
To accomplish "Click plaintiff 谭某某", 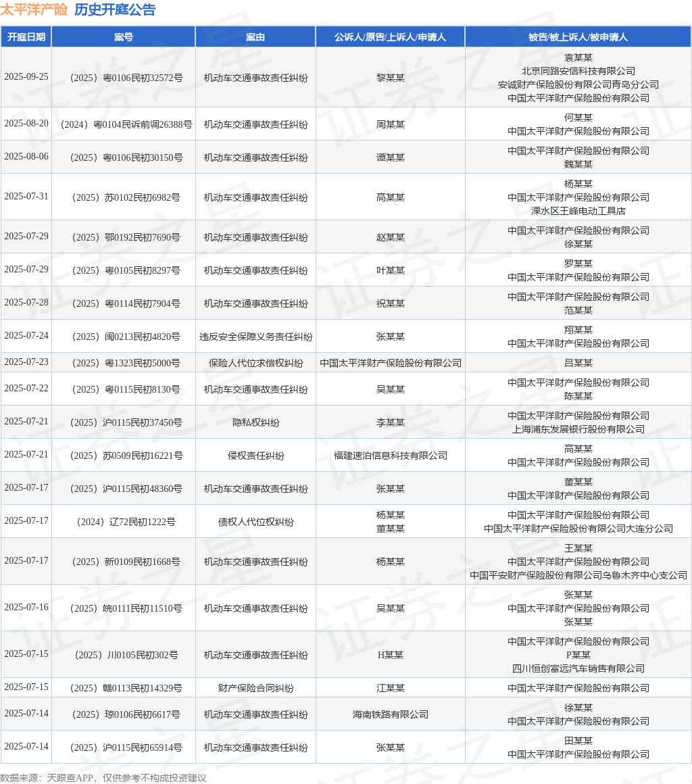I will 391,157.
